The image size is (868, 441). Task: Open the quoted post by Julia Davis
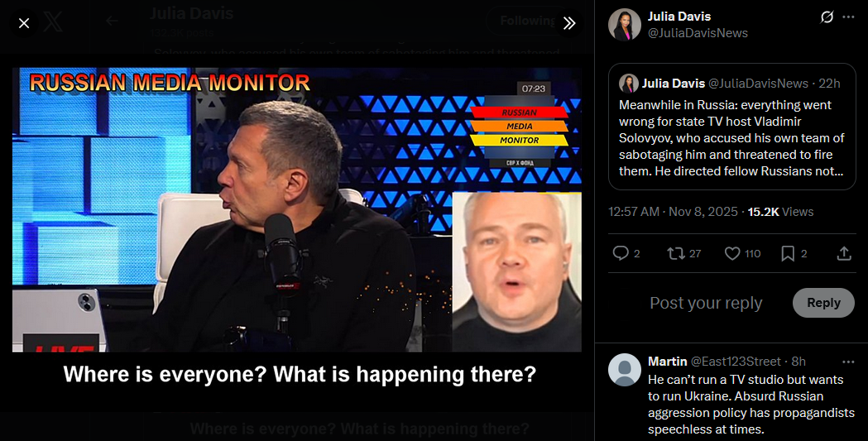[x=731, y=127]
